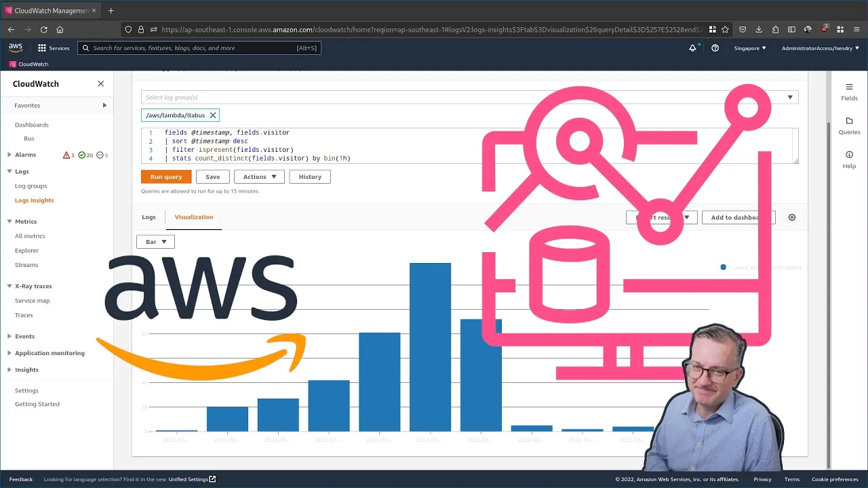Add visualization to dashboard
Viewport: 868px width, 488px height.
[x=738, y=218]
